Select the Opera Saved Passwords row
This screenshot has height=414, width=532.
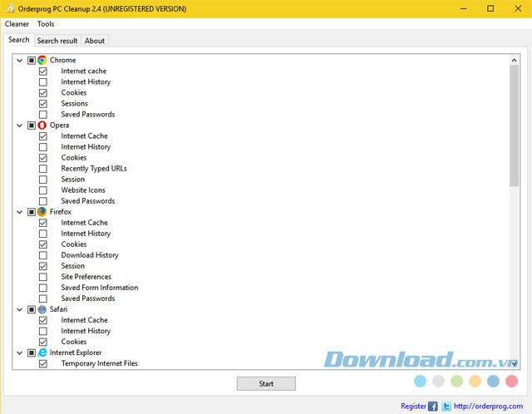[88, 201]
